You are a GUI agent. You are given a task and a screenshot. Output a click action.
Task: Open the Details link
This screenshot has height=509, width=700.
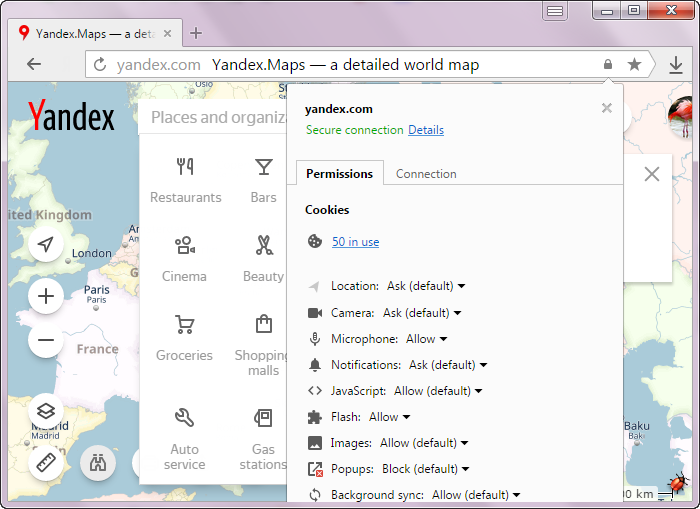pos(426,130)
